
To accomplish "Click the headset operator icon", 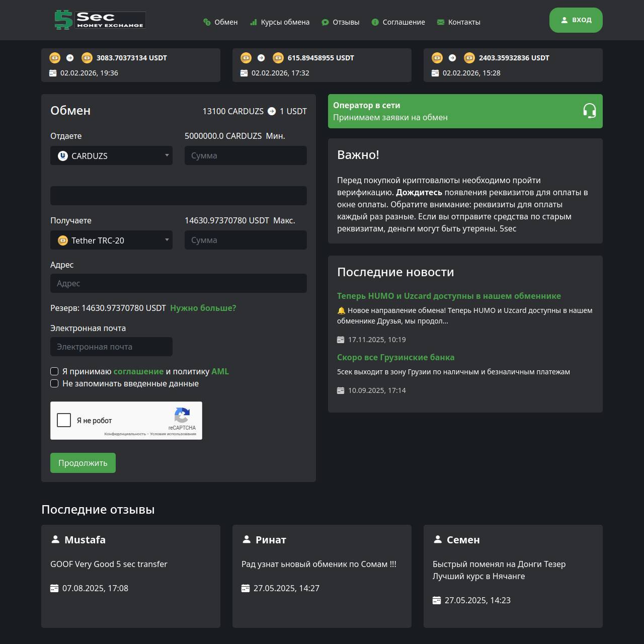I will tap(589, 111).
